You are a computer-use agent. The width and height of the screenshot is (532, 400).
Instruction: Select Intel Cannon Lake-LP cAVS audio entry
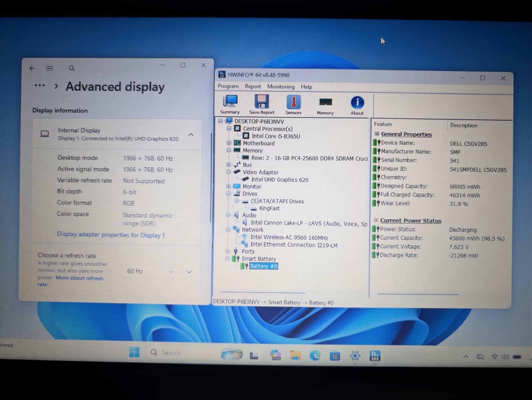[x=309, y=223]
